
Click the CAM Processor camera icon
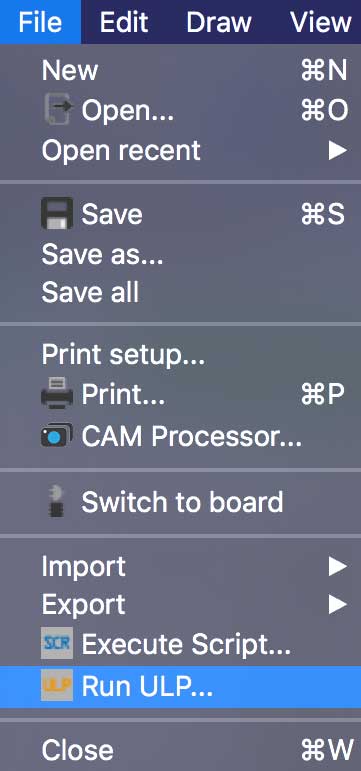[57, 435]
